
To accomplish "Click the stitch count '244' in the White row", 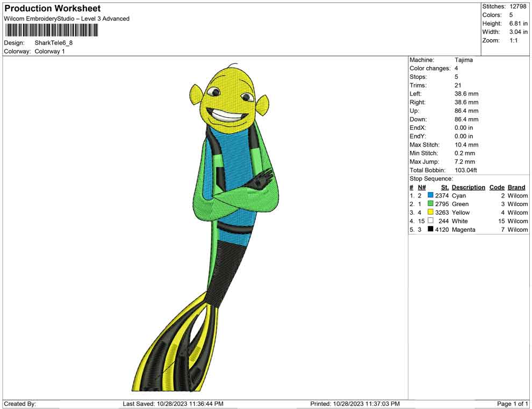I will click(x=443, y=221).
